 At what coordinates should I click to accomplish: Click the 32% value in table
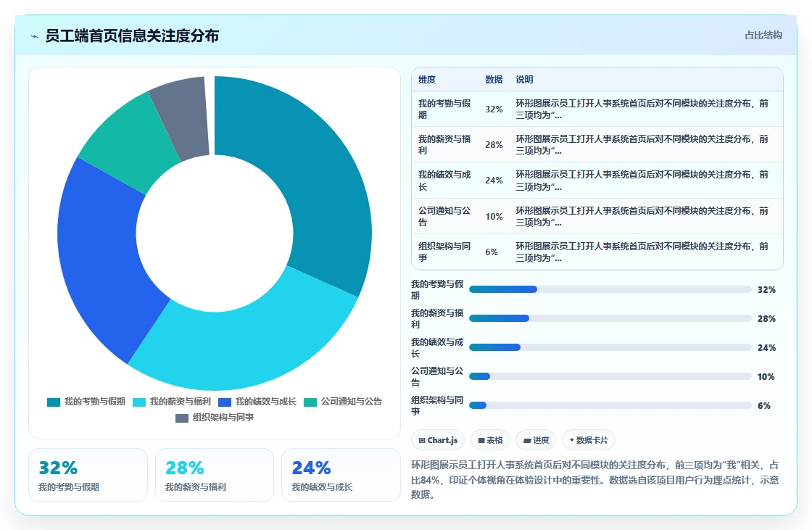tap(494, 109)
